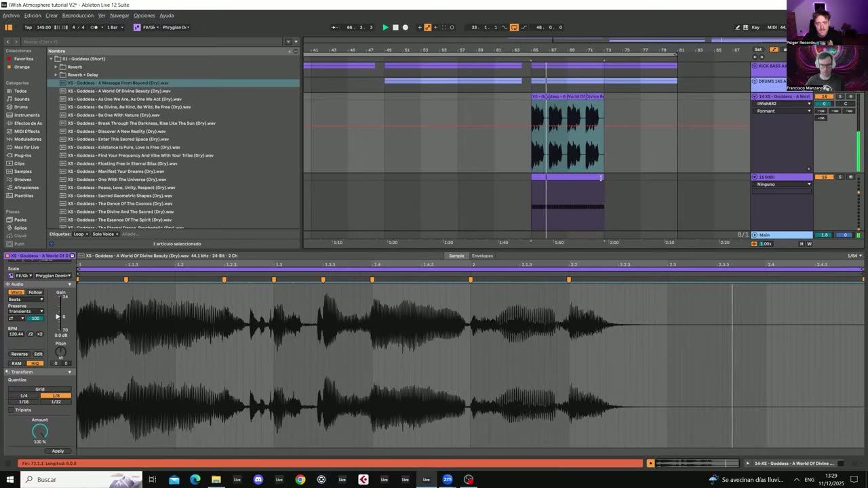Toggle the RAM mode button
Image resolution: width=868 pixels, height=488 pixels.
tap(16, 363)
